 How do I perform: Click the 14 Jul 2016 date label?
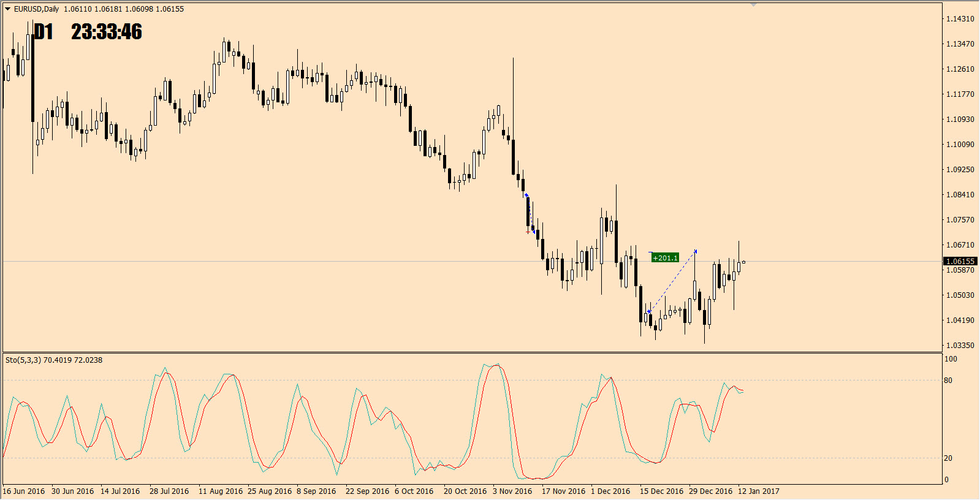coord(120,491)
